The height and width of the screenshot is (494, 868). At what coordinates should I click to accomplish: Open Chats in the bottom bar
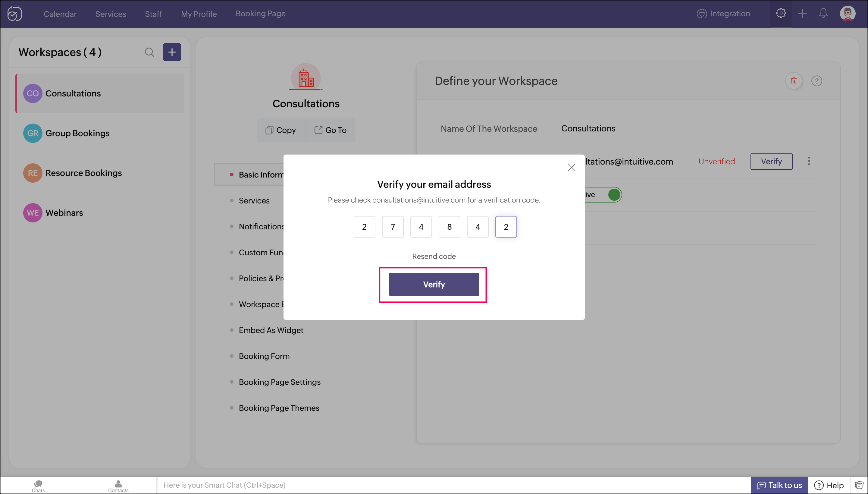click(x=38, y=486)
